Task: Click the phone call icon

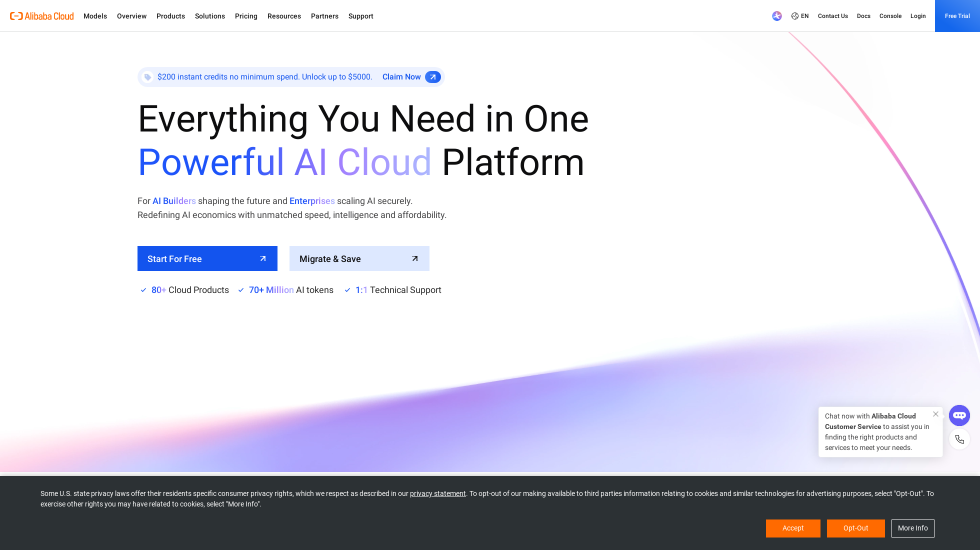Action: 959,439
